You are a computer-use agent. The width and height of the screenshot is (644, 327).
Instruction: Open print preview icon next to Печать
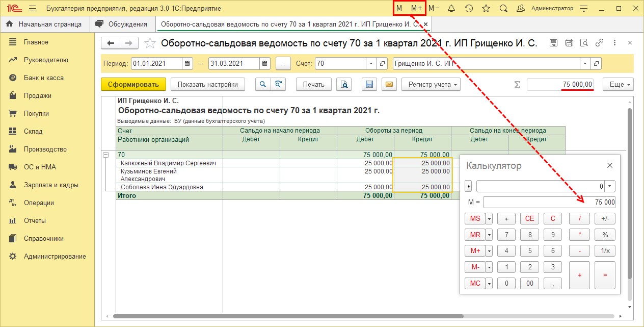345,85
